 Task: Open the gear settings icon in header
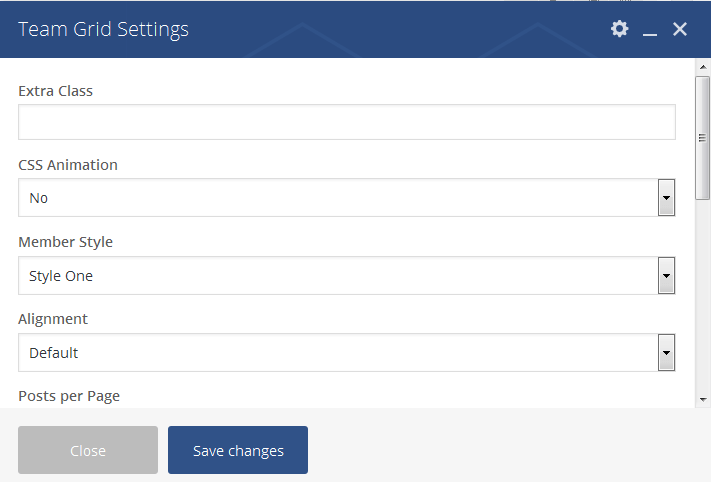click(x=620, y=29)
